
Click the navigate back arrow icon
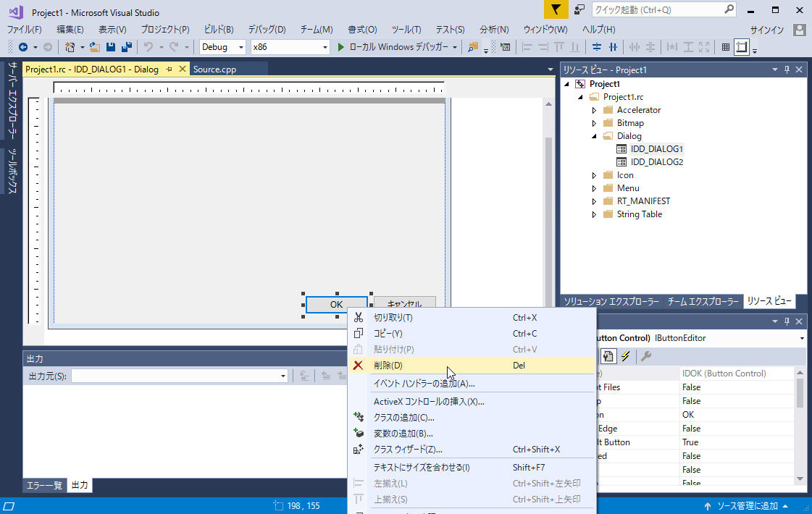(x=23, y=47)
